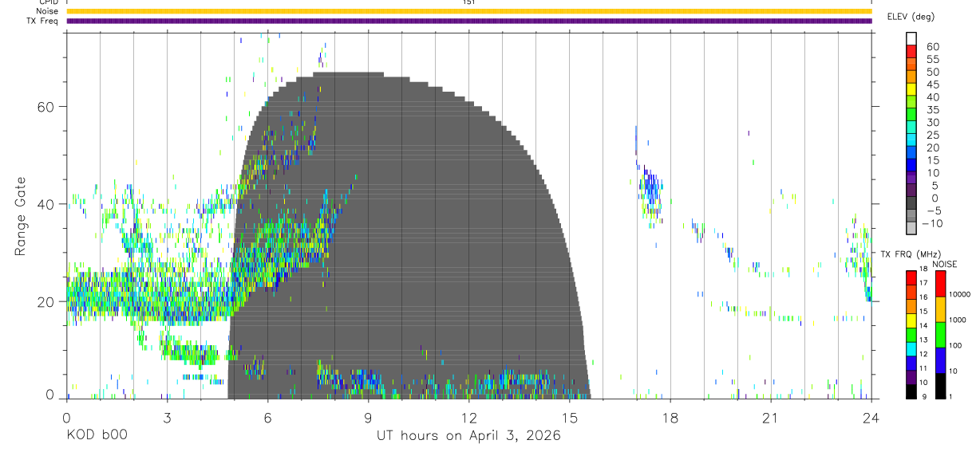Click the purple TX Freq strip above the plot

pyautogui.click(x=468, y=21)
